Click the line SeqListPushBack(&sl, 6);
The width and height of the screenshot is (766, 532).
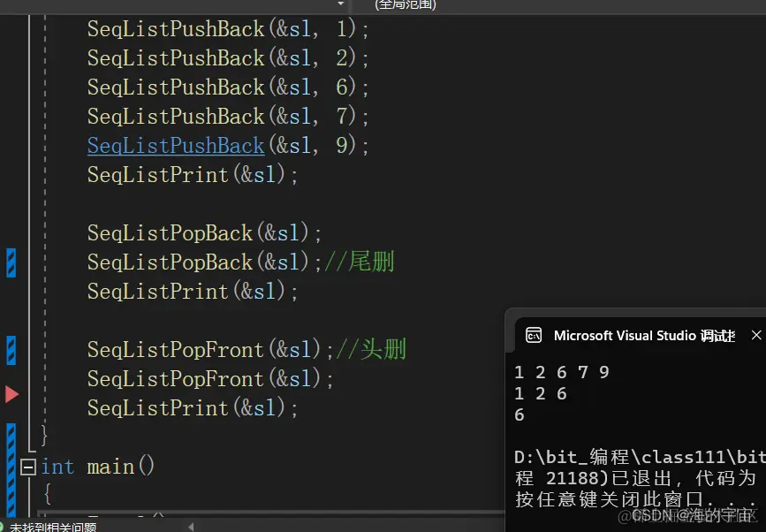228,87
